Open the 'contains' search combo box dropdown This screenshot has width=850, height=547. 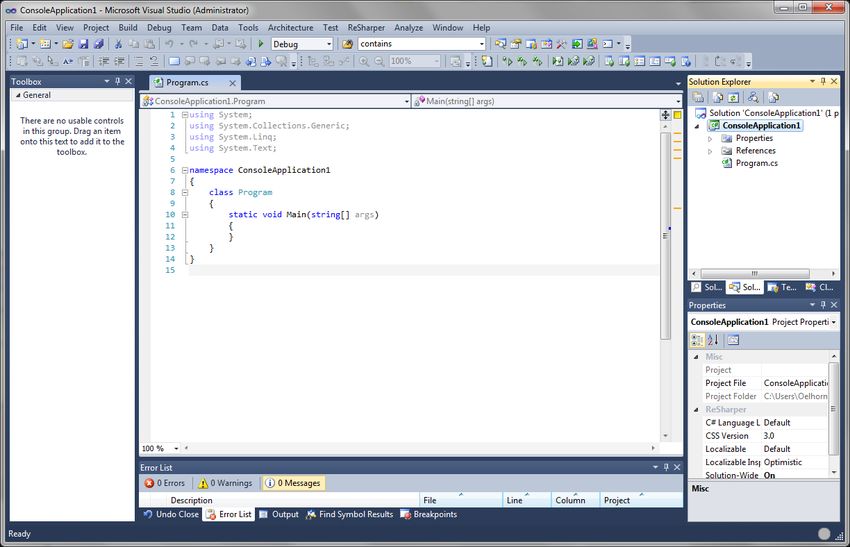[x=481, y=44]
